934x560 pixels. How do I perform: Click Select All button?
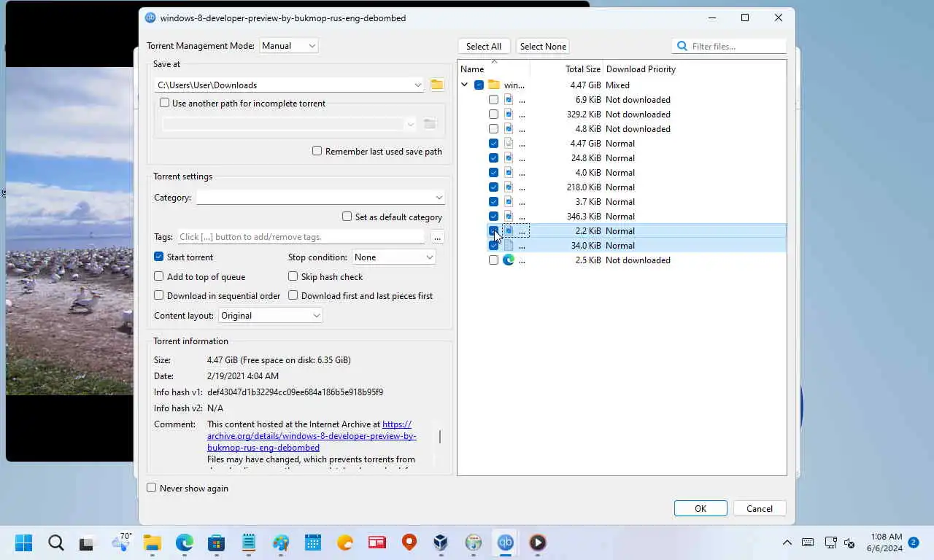484,46
